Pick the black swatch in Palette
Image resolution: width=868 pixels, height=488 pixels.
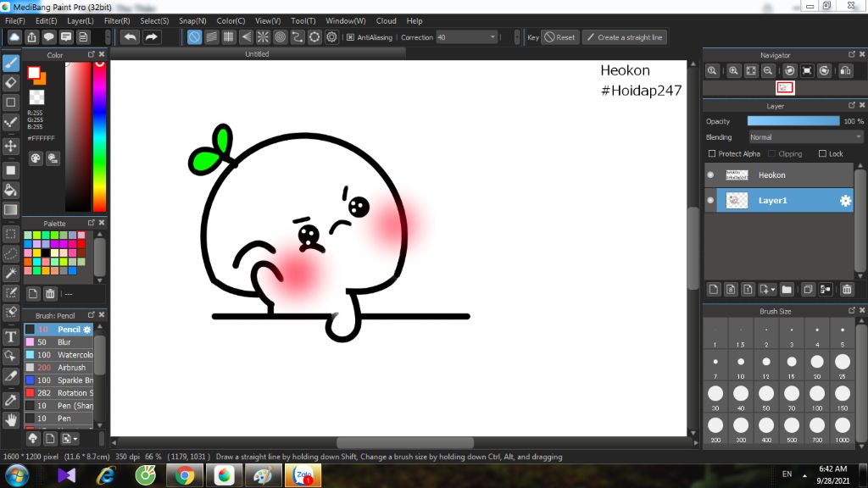coord(46,252)
